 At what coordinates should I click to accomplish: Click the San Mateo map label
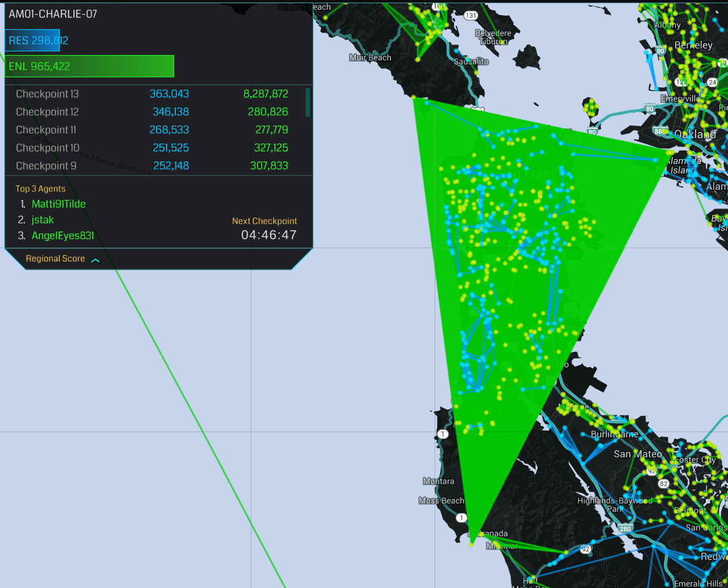tap(638, 454)
